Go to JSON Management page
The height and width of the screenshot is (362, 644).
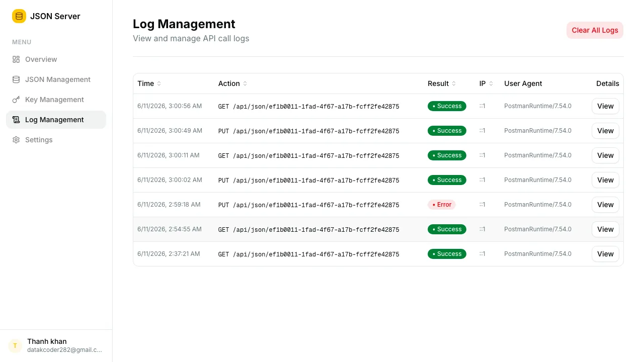56,79
